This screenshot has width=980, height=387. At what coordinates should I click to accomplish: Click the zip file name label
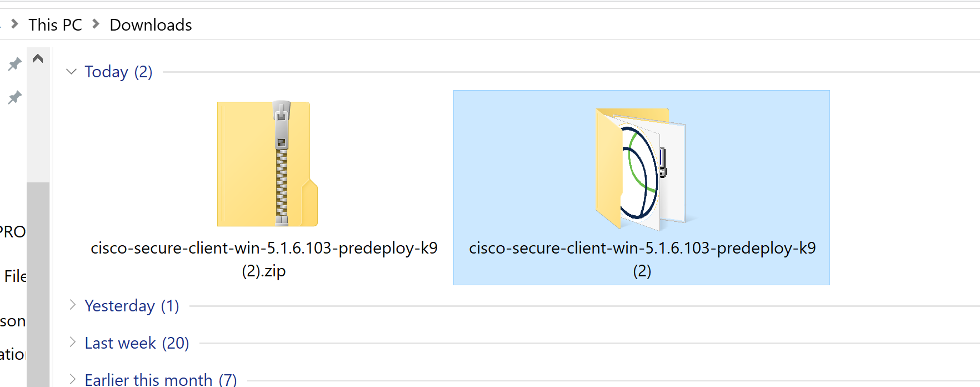264,259
